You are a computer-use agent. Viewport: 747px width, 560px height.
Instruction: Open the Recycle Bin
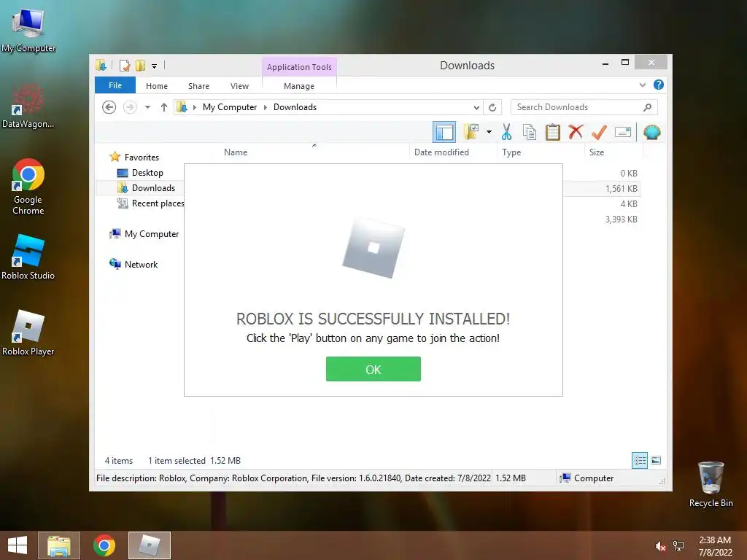tap(711, 484)
